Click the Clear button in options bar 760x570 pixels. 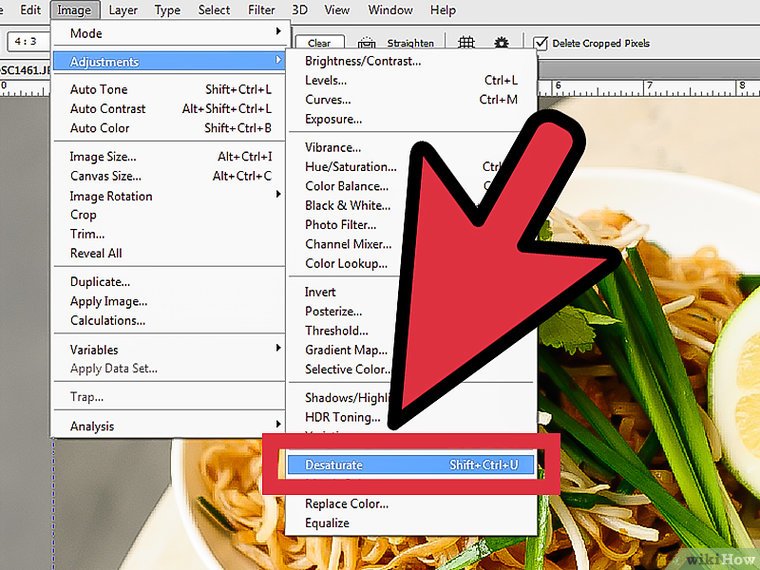coord(319,43)
